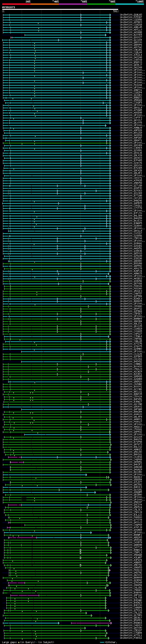The image size is (146, 644).
Task: Select the UniRef100_B2XYE5 subject label
Action: [x=131, y=35]
